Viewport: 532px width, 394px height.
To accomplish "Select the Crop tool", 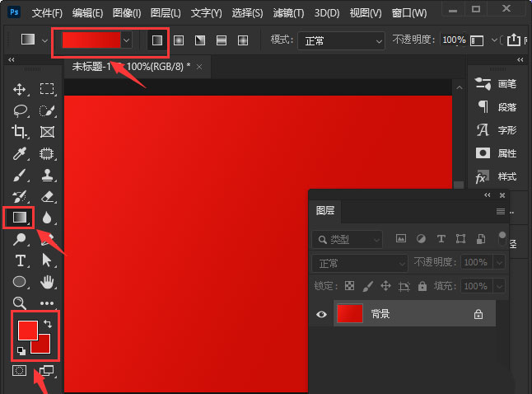I will coord(19,132).
